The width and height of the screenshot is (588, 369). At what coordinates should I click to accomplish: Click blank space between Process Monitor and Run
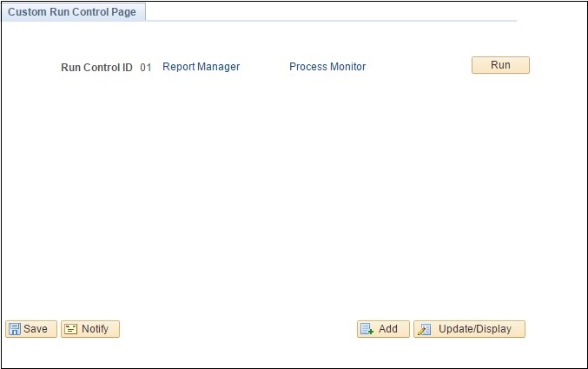(x=419, y=67)
